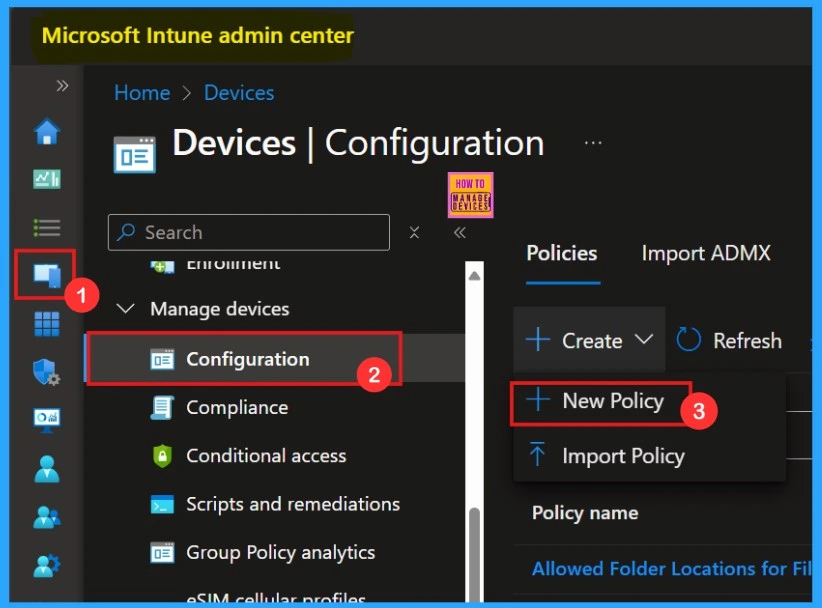Clear search with X icon
This screenshot has height=608, width=822.
pos(414,232)
